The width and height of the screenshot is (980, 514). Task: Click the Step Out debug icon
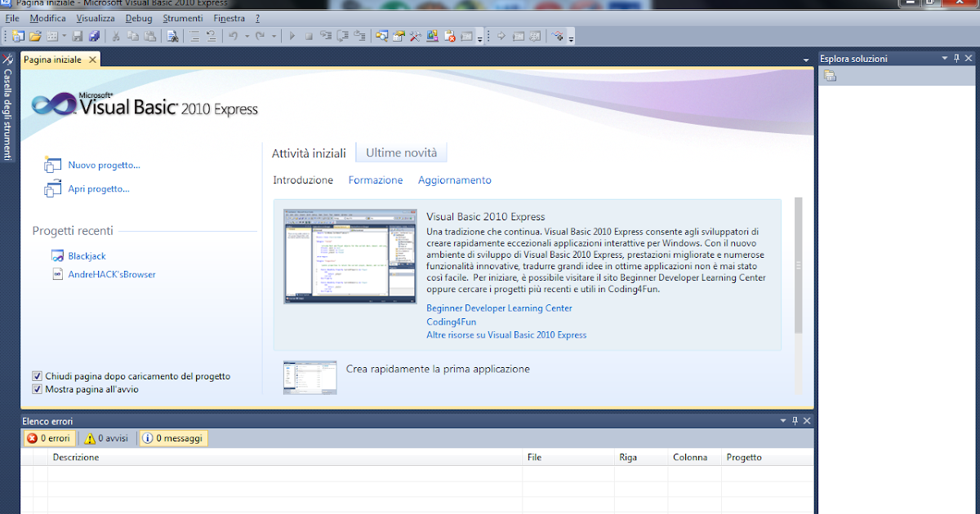click(x=360, y=36)
